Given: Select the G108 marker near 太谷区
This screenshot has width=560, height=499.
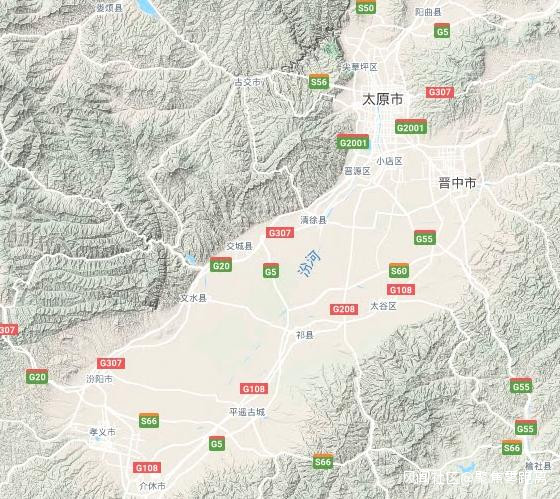Looking at the screenshot, I should 401,289.
